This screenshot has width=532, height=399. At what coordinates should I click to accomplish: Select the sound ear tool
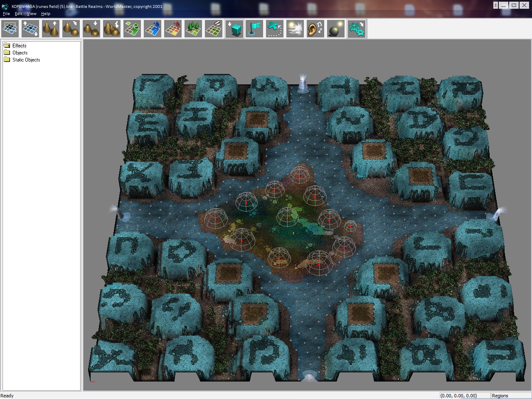(x=315, y=29)
